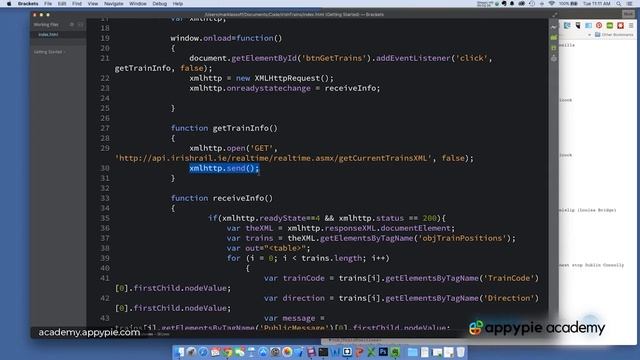Click the green extension icon in browser toolbar

(609, 25)
